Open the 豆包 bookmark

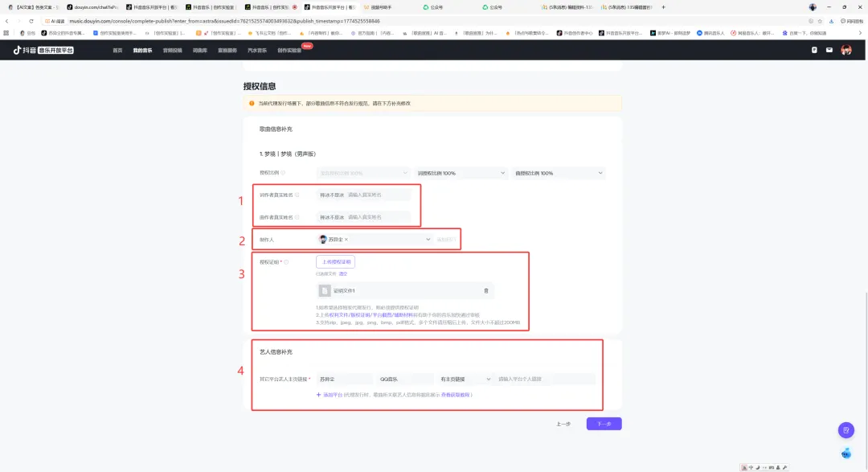[x=27, y=33]
